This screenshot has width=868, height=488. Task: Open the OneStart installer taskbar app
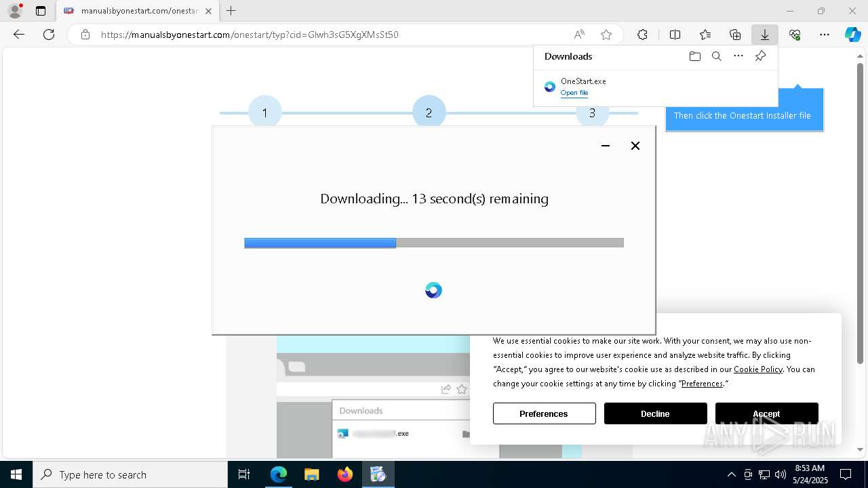378,474
